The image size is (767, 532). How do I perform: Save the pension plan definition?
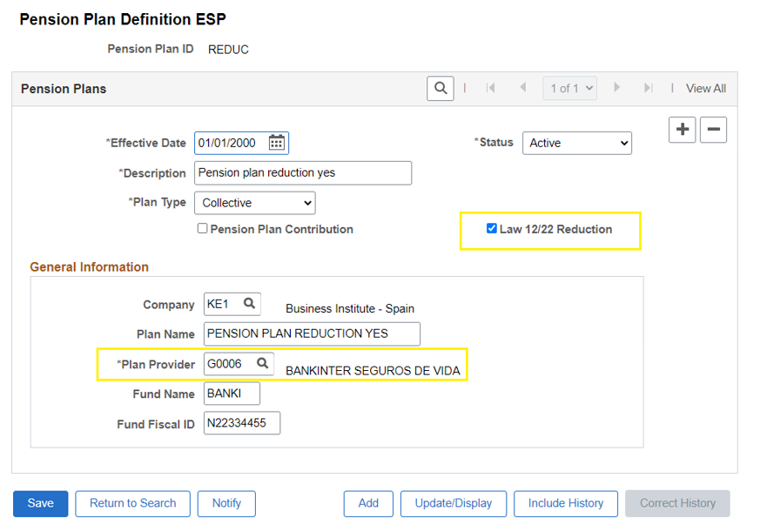[x=40, y=503]
